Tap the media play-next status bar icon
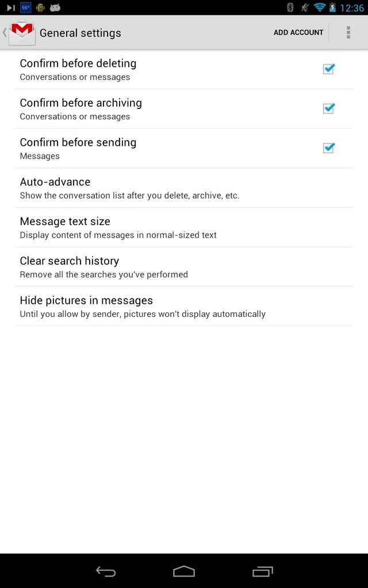 tap(11, 7)
